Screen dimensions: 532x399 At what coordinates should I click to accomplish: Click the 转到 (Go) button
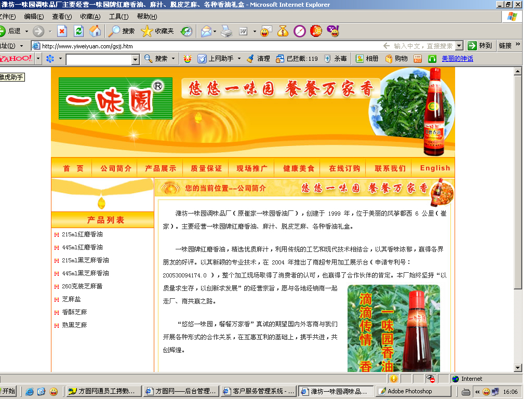tap(480, 46)
